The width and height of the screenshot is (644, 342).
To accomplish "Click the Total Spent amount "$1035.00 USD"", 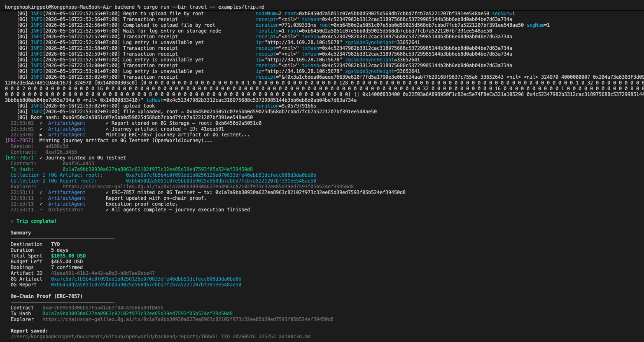I will (68, 256).
